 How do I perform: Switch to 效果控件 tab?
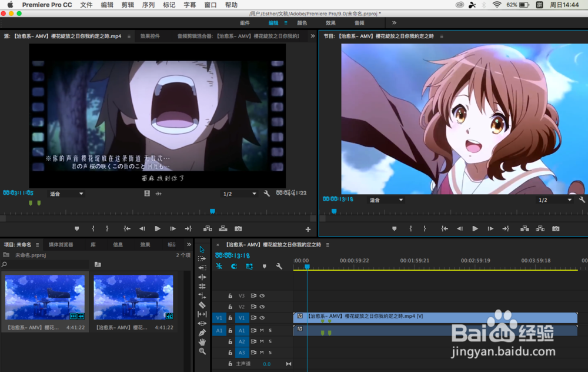click(150, 36)
